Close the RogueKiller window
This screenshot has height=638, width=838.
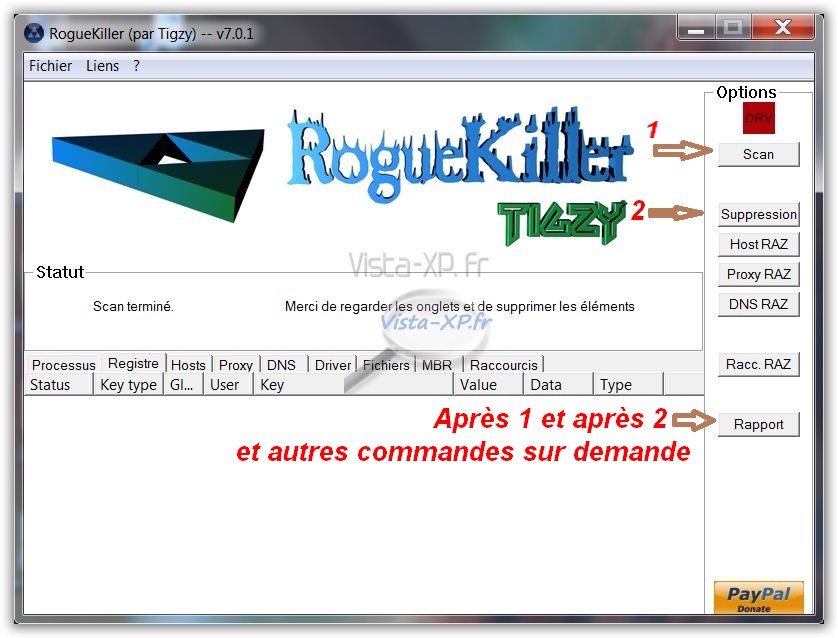(783, 27)
